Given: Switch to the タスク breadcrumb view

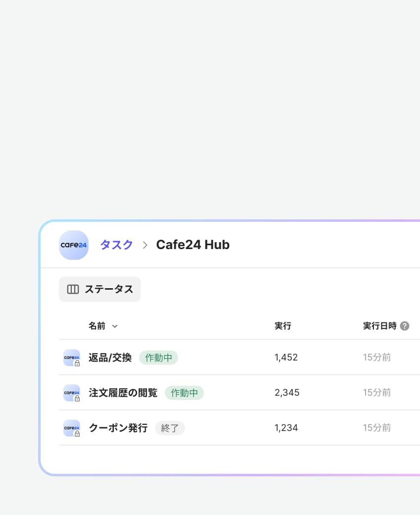Looking at the screenshot, I should click(x=116, y=245).
